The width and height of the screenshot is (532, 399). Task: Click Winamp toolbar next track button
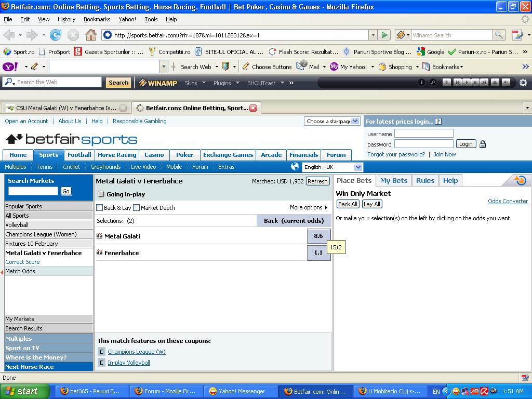tap(485, 83)
